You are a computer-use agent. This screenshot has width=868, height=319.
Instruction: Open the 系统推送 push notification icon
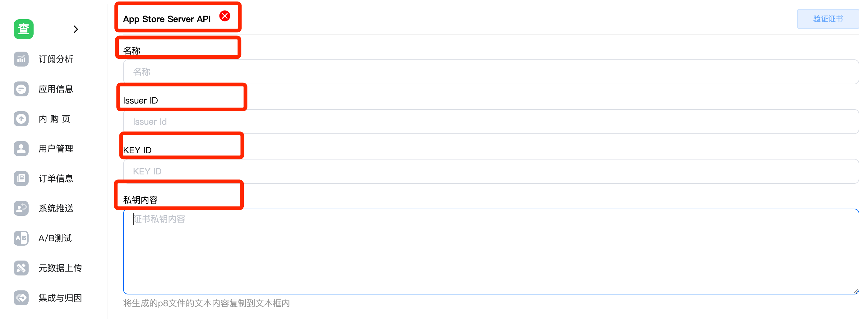[21, 208]
